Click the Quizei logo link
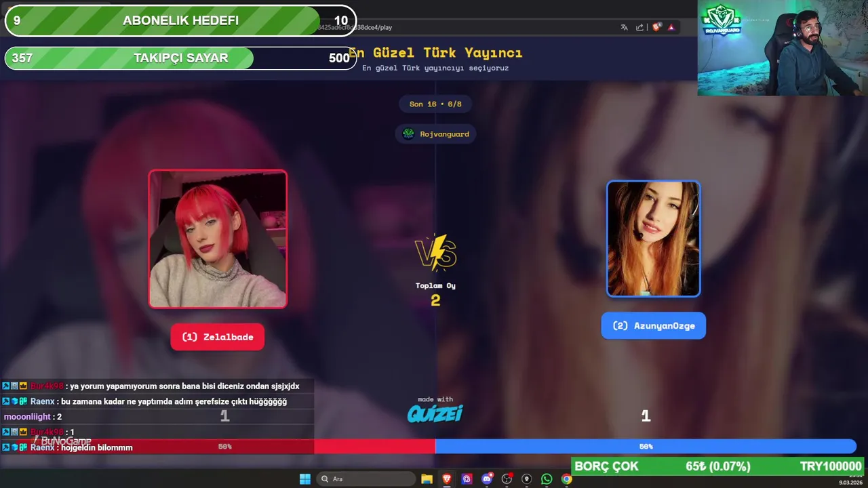This screenshot has width=868, height=488. (x=435, y=413)
